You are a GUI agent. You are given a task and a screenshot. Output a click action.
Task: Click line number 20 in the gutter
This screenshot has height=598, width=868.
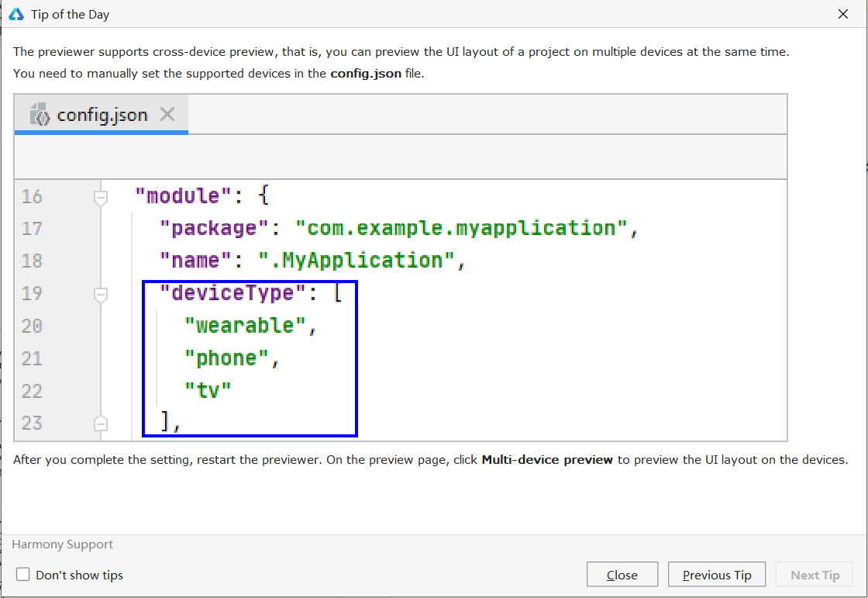tap(32, 325)
